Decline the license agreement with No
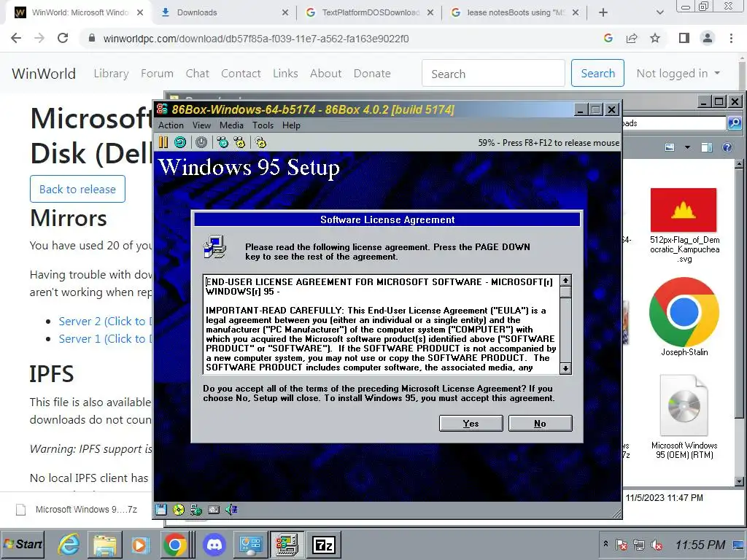747x560 pixels. click(541, 424)
